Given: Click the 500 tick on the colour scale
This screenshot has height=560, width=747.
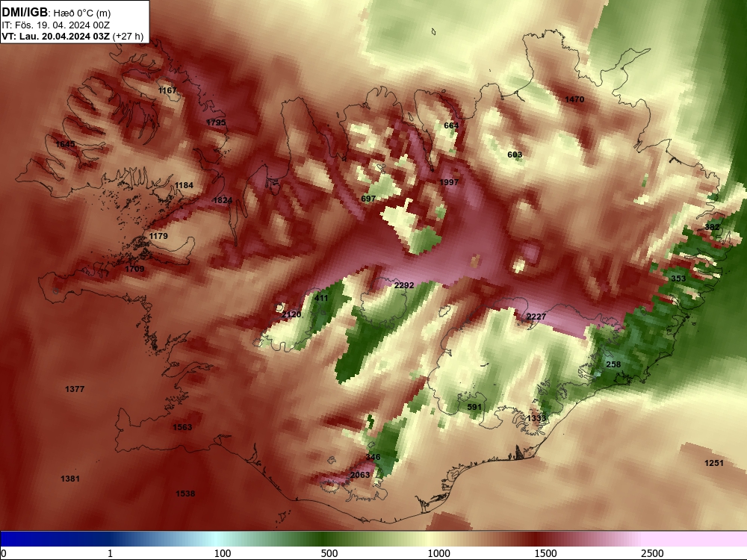Looking at the screenshot, I should click(x=329, y=553).
